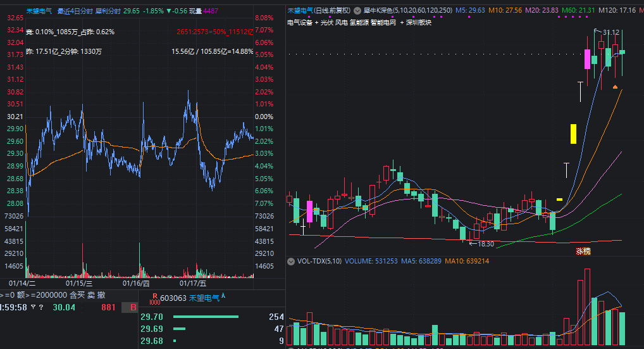Click the red R 1000 margin icon

154,298
